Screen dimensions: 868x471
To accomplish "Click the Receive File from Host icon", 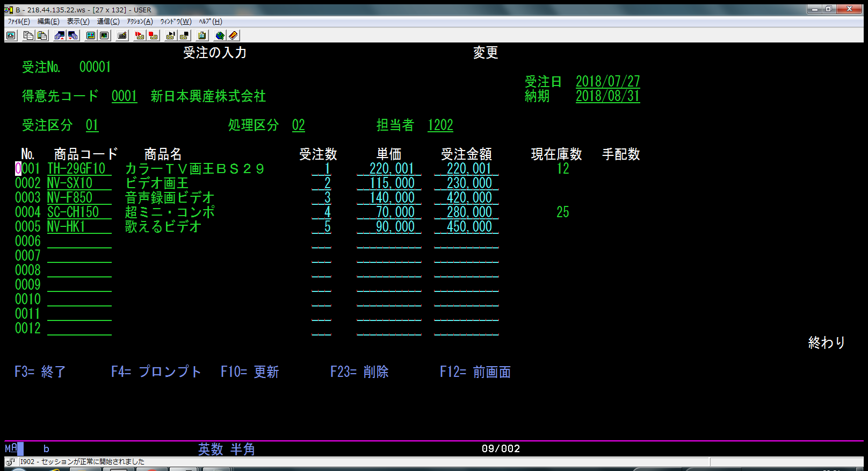I will (73, 35).
